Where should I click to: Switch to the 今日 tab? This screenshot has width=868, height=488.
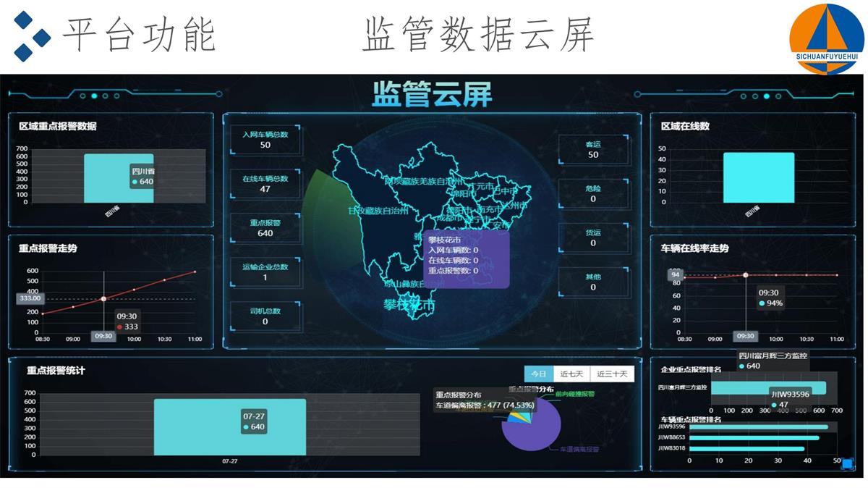pyautogui.click(x=538, y=374)
